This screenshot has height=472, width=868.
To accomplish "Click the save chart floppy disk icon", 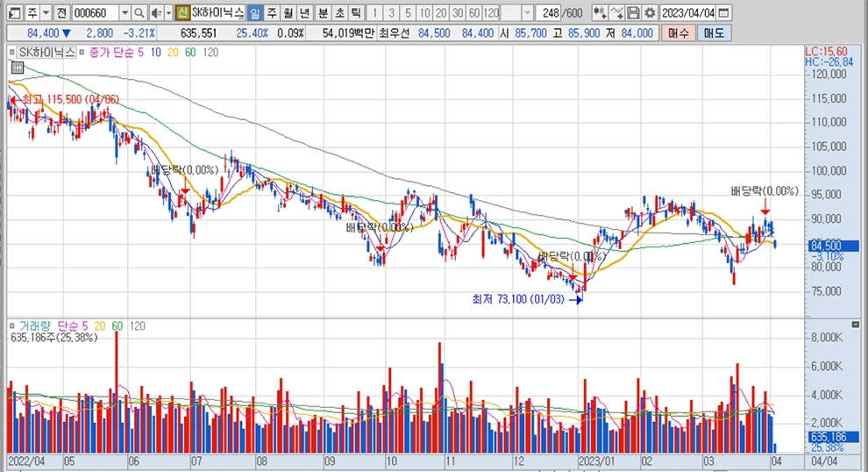I will [633, 13].
